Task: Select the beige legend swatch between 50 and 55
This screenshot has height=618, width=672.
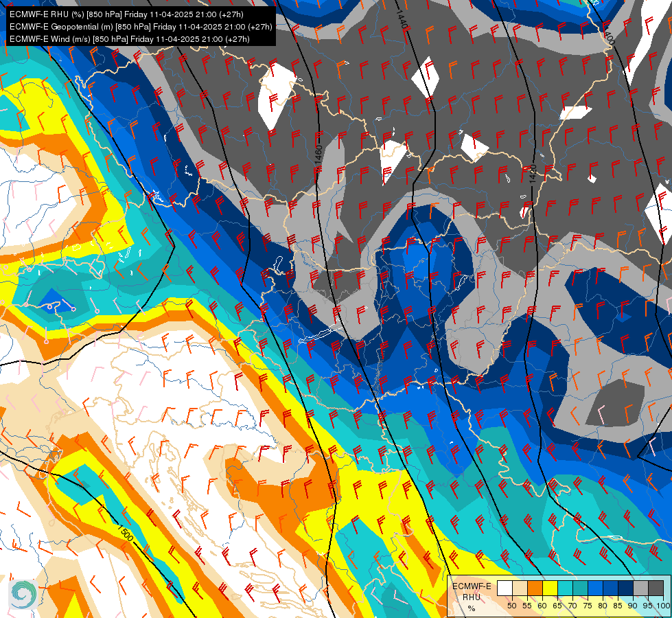Action: [520, 588]
